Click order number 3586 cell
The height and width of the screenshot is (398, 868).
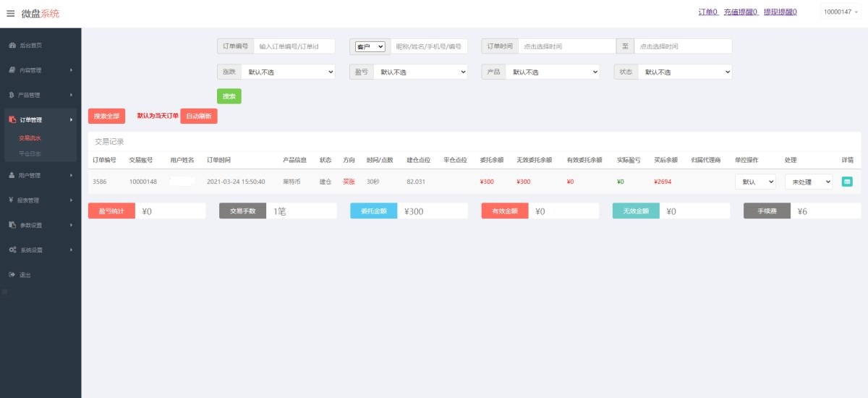(x=100, y=182)
